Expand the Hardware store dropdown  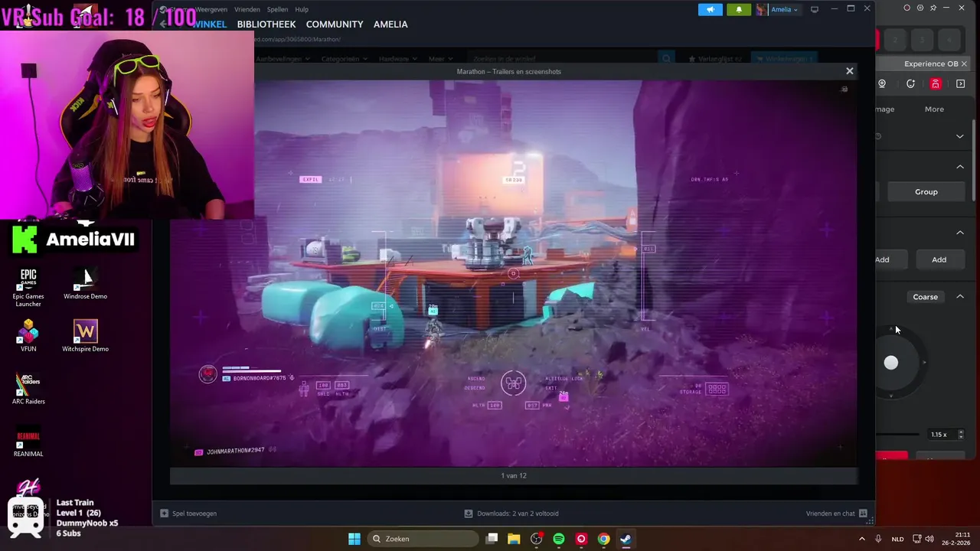(398, 58)
